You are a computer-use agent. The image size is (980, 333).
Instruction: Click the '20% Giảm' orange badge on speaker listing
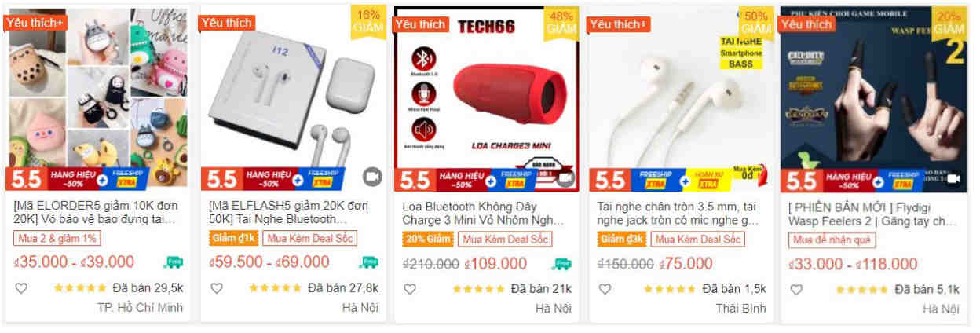coord(428,239)
